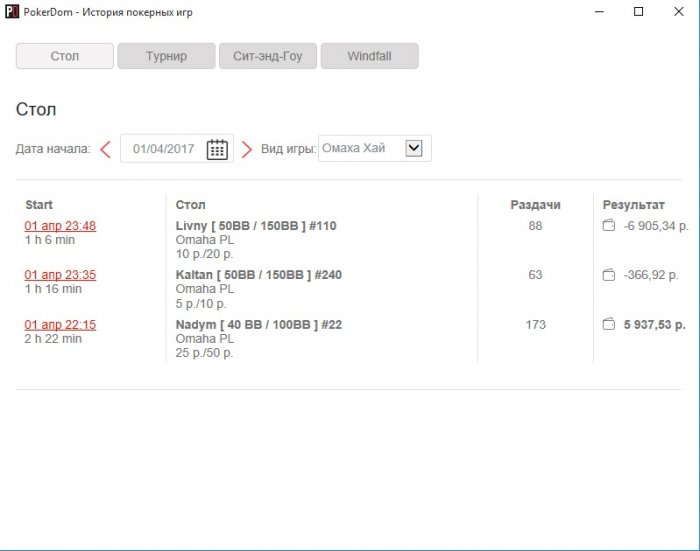700x551 pixels.
Task: Select table name Nadym #22
Action: (258, 325)
